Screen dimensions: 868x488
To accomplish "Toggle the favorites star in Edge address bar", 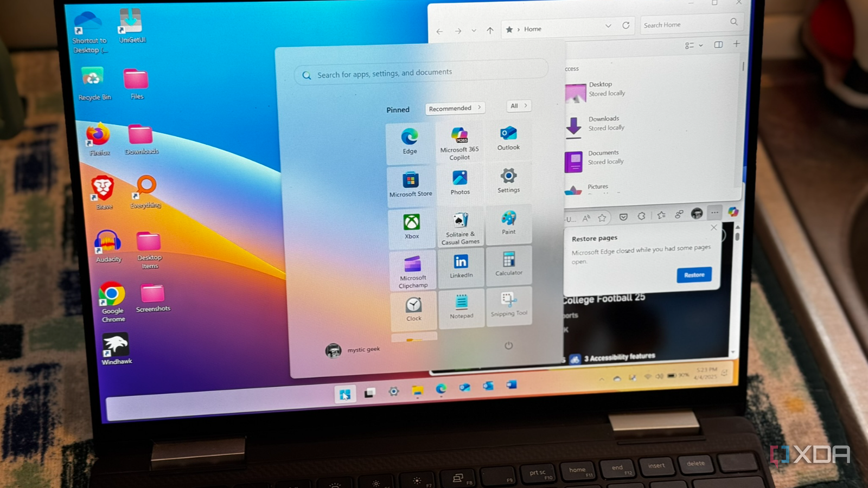I will point(602,217).
